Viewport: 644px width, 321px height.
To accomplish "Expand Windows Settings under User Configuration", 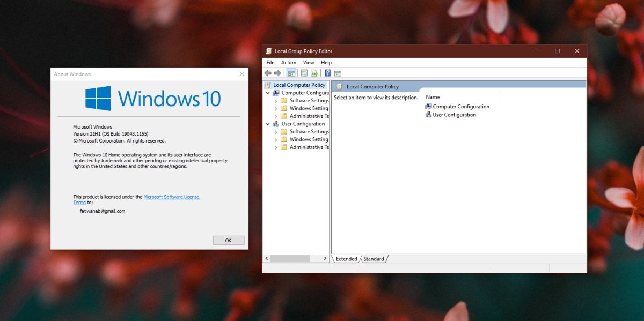I will point(276,139).
